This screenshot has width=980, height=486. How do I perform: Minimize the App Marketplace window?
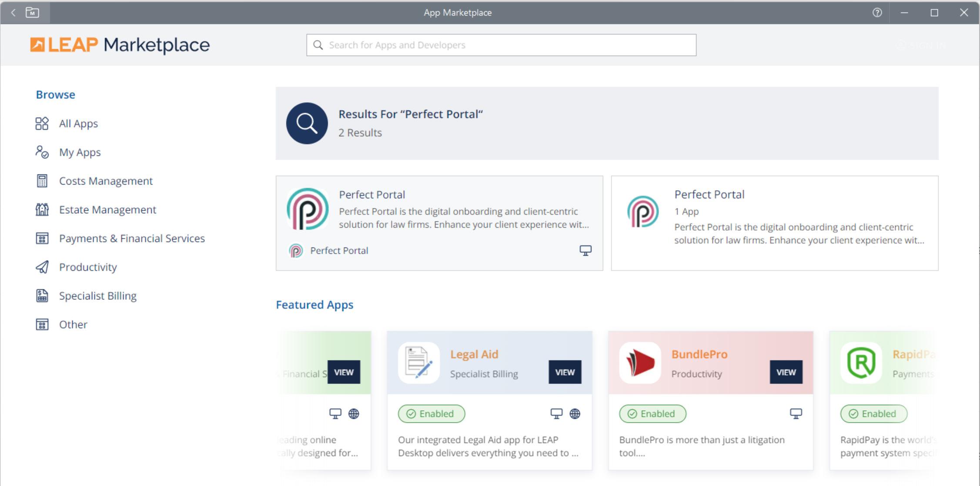[x=904, y=13]
